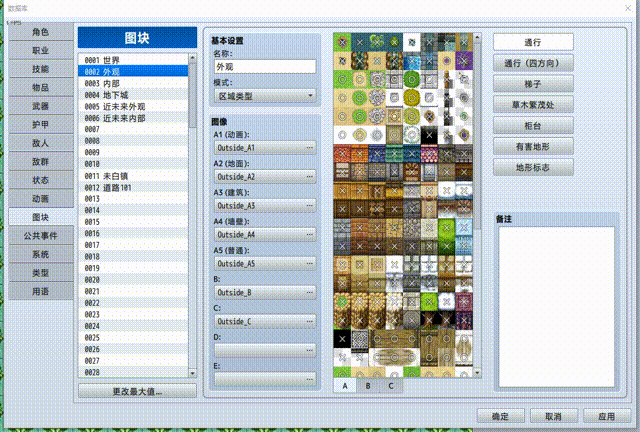Screen dimensions: 640x432
Task: Toggle passage on the red roof tile
Action: tap(342, 154)
